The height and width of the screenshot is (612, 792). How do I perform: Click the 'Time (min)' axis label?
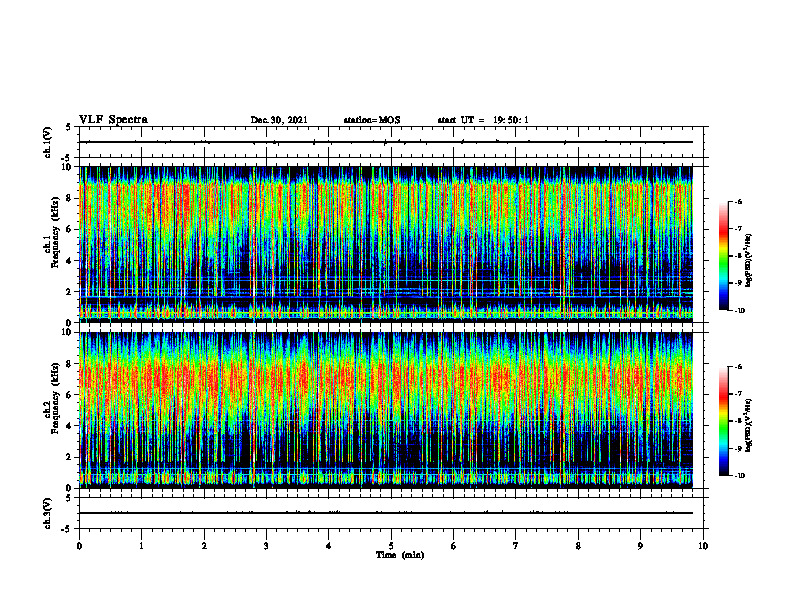pos(400,555)
